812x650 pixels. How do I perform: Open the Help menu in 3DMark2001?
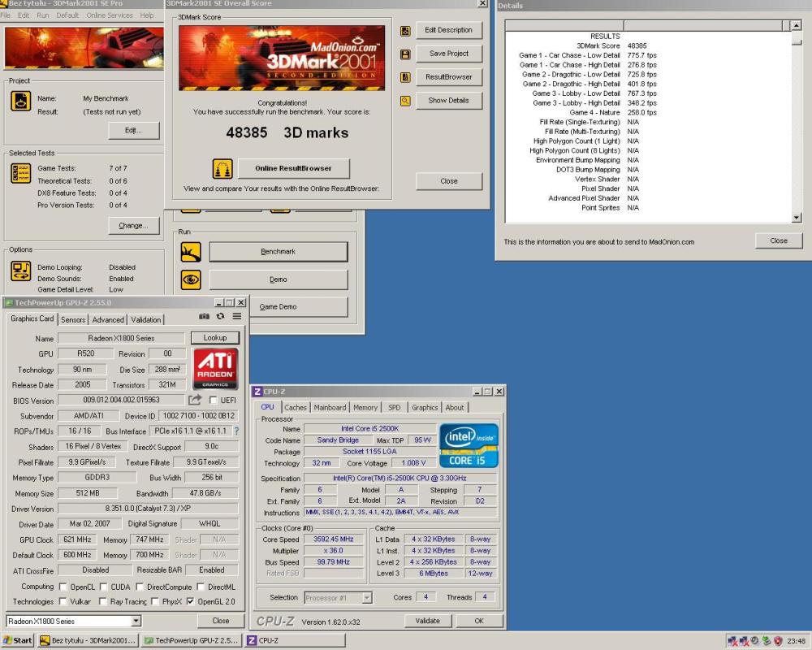(146, 15)
